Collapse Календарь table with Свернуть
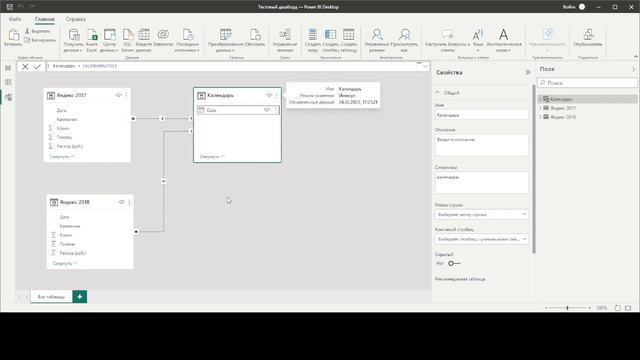The width and height of the screenshot is (640, 360). (213, 157)
